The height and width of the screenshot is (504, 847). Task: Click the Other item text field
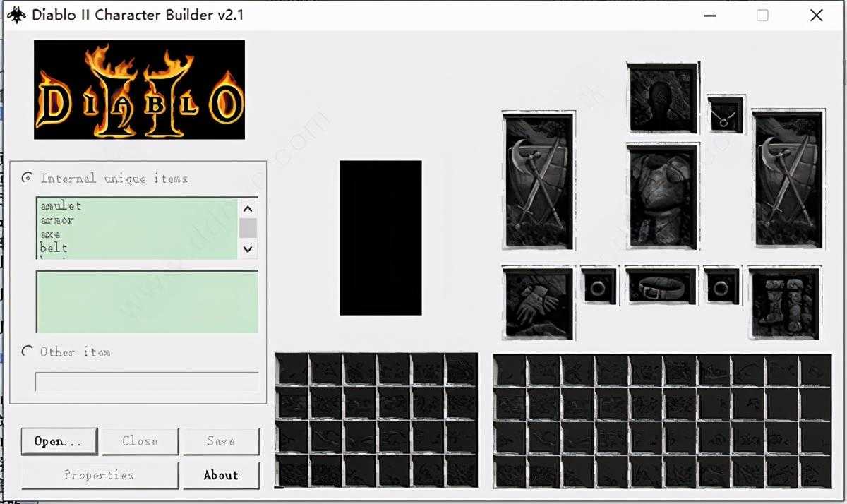147,382
